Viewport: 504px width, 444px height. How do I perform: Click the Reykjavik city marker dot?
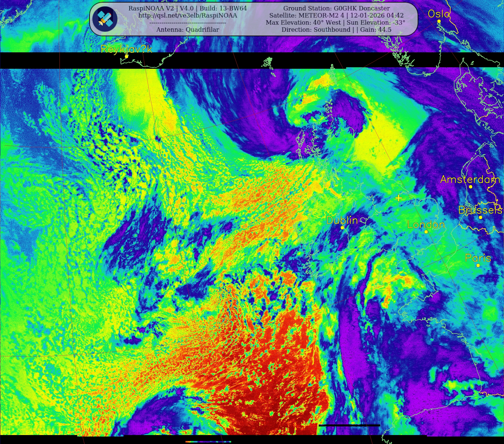(x=126, y=56)
